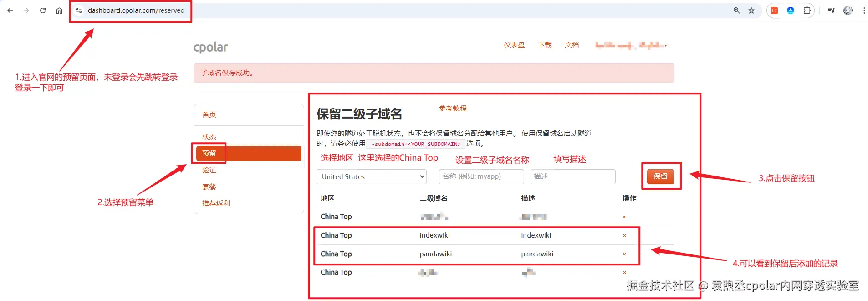This screenshot has width=868, height=301.
Task: Open the blue circular extension icon
Action: (x=791, y=10)
